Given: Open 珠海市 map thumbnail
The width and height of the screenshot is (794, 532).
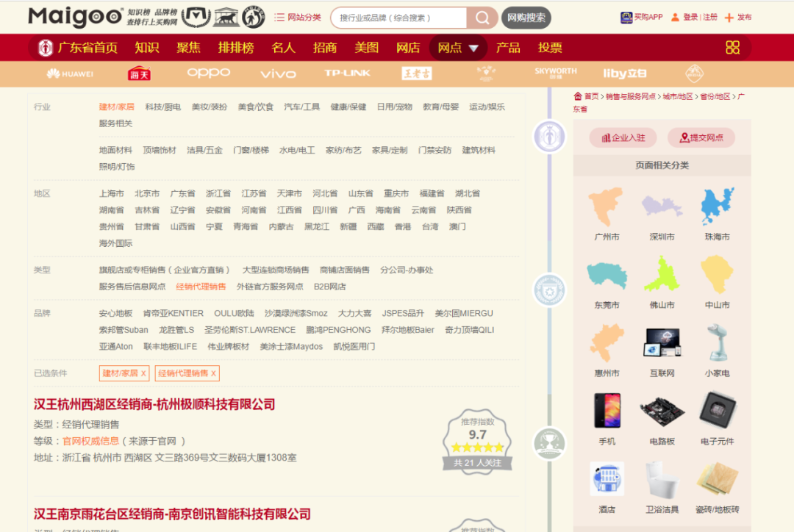Looking at the screenshot, I should (717, 206).
